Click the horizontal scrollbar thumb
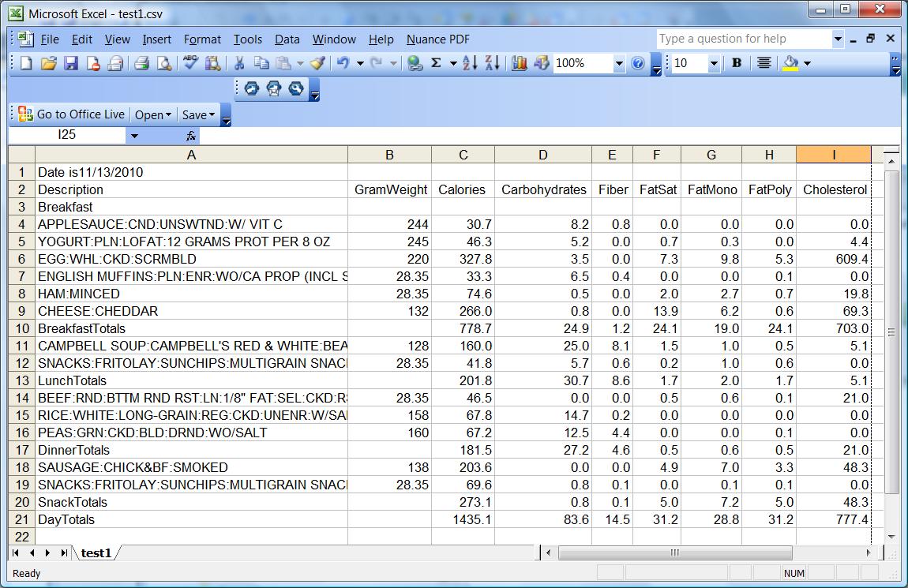Screen dimensions: 908x588 [x=674, y=552]
